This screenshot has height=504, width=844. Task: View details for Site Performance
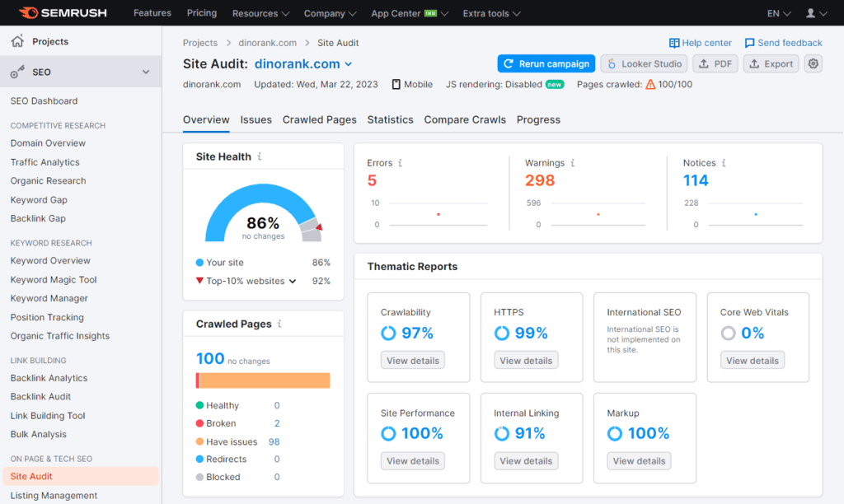click(413, 461)
